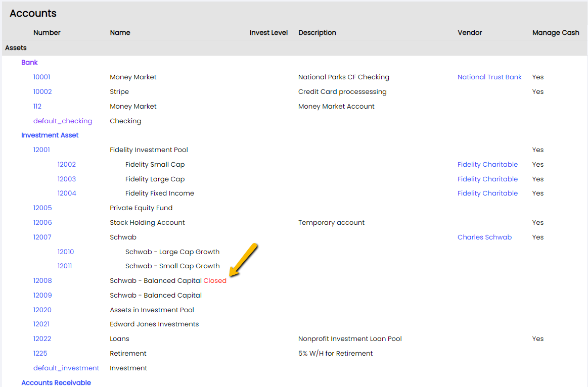
Task: Click the Vendor column header
Action: pyautogui.click(x=470, y=33)
